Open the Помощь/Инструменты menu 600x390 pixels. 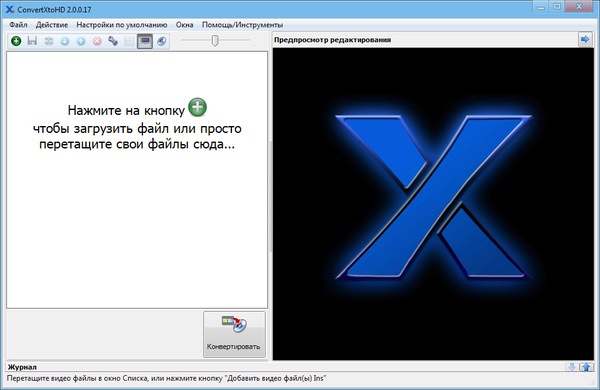click(242, 25)
